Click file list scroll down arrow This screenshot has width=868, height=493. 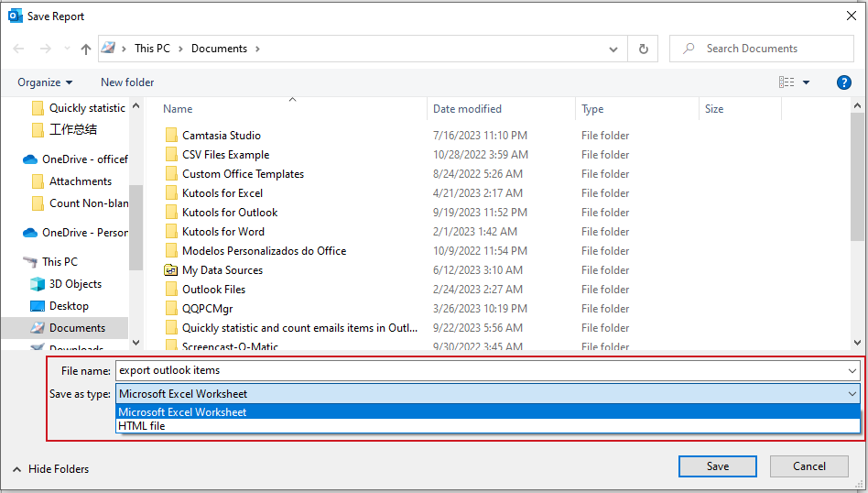click(x=858, y=343)
